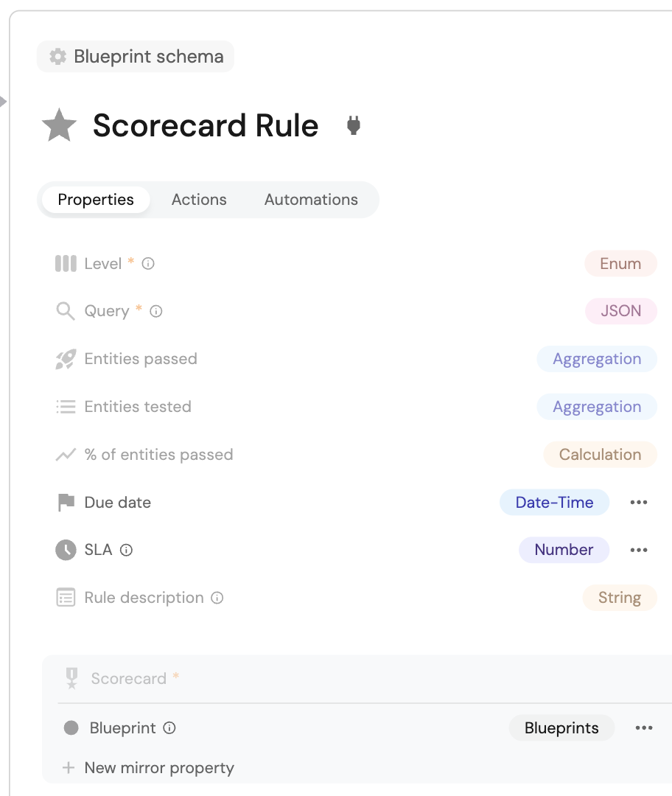Screen dimensions: 672x796
Task: Click the info icon next to Level
Action: coord(148,264)
